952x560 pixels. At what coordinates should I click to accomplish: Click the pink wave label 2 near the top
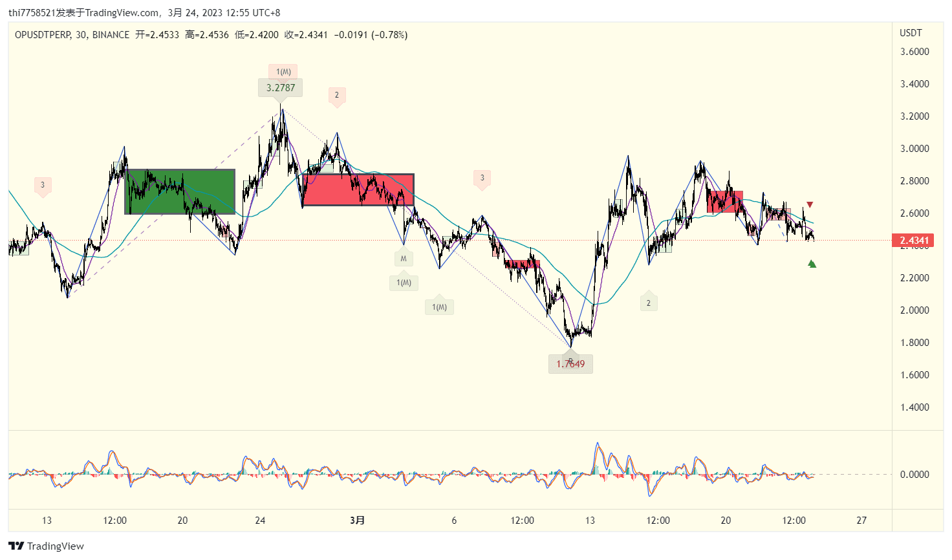click(x=336, y=95)
